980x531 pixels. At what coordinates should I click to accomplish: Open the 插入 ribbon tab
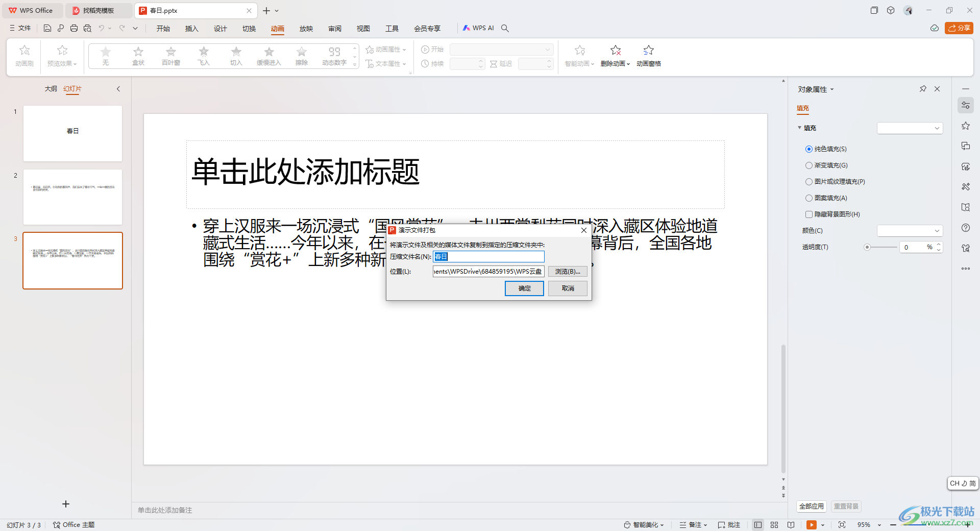click(191, 29)
